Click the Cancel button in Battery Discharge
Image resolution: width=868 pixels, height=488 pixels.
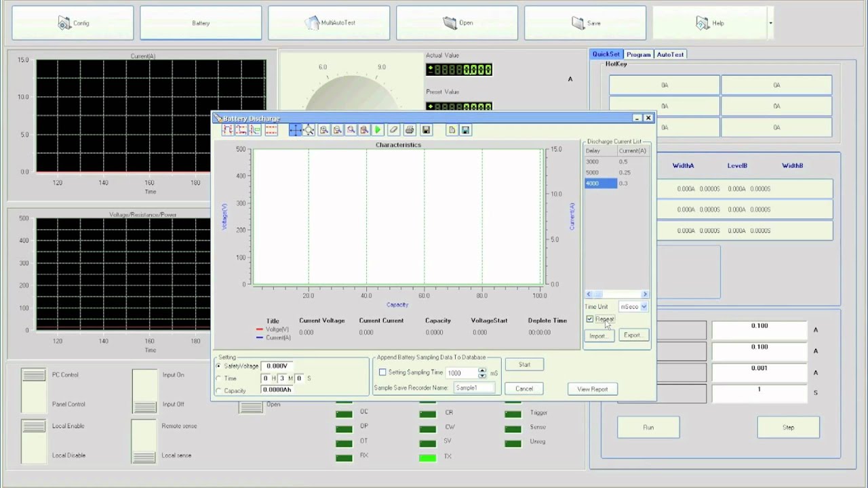tap(524, 389)
